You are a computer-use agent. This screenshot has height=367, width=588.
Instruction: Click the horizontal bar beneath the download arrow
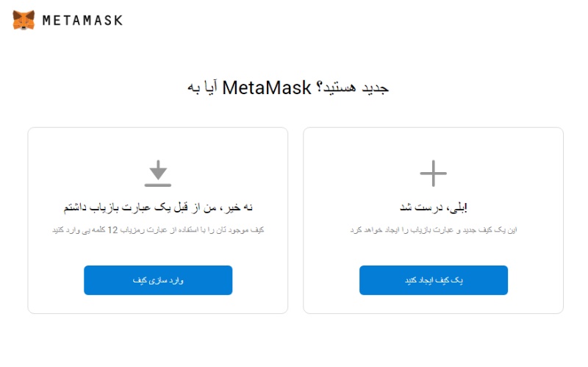pos(158,183)
